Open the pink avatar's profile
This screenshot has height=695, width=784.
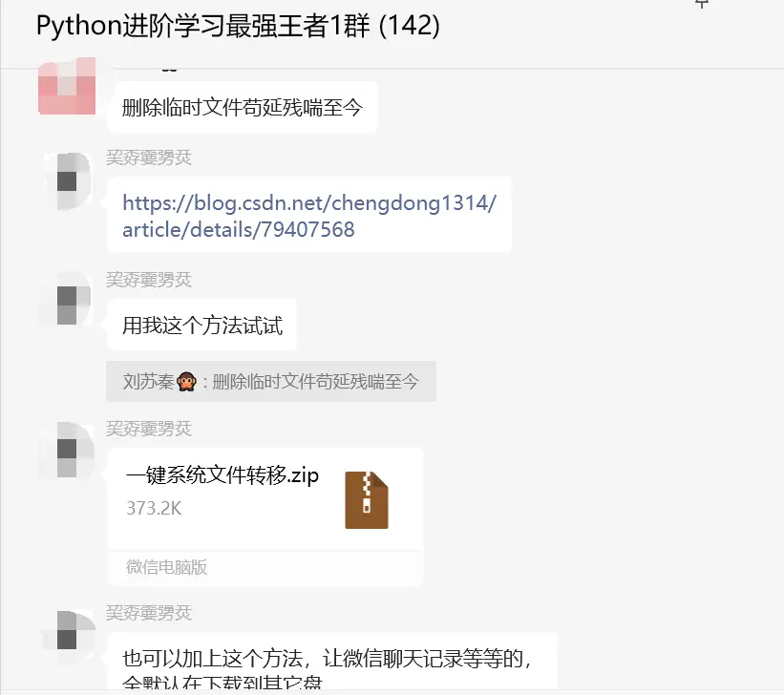coord(67,86)
